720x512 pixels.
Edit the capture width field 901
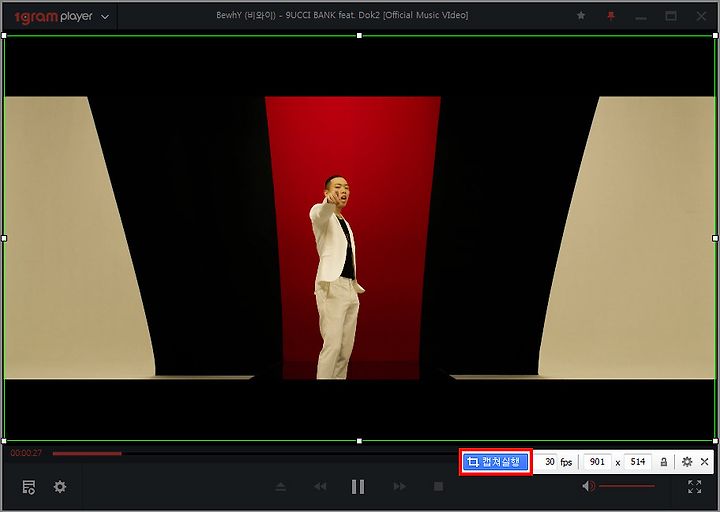597,461
